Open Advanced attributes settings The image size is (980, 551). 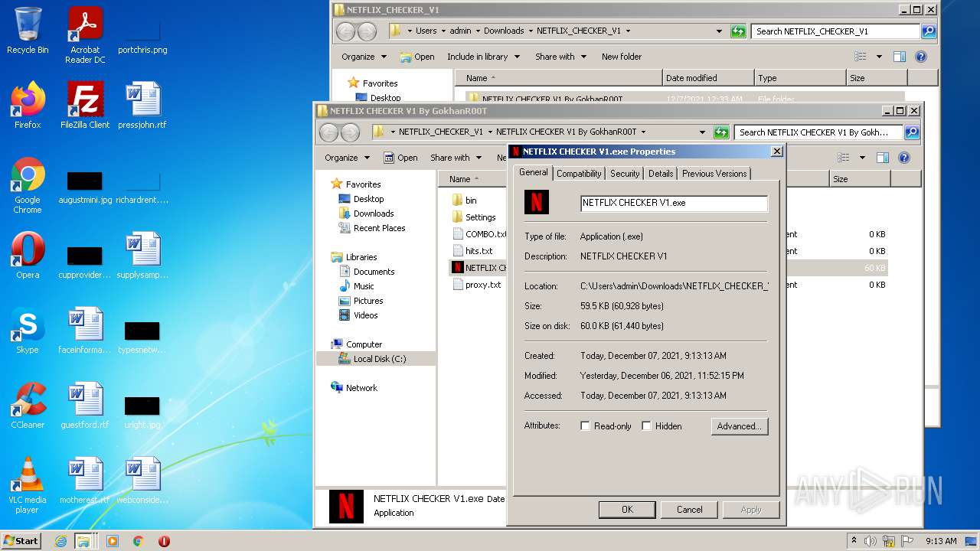(739, 426)
